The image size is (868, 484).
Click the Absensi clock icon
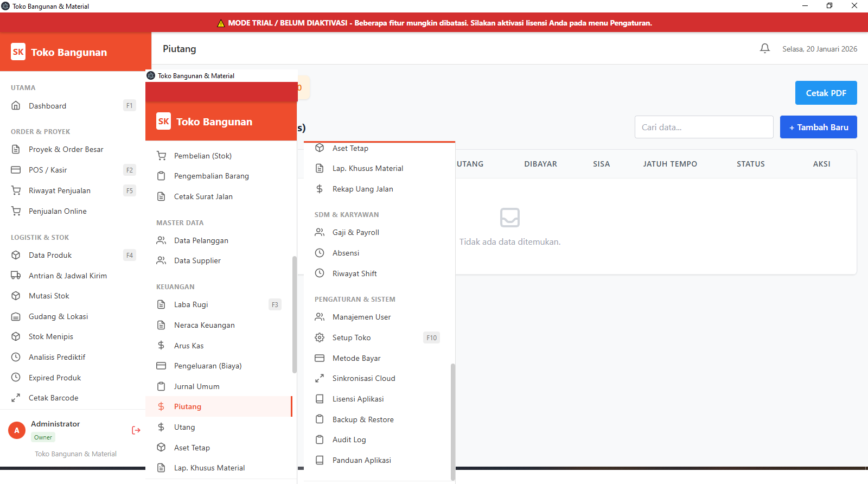pyautogui.click(x=320, y=253)
